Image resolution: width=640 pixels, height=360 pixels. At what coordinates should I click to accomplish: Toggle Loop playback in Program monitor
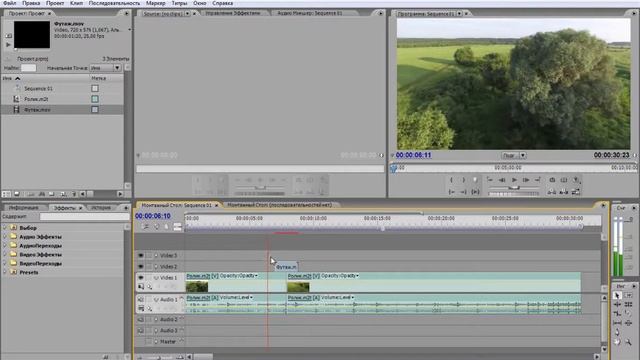click(552, 180)
